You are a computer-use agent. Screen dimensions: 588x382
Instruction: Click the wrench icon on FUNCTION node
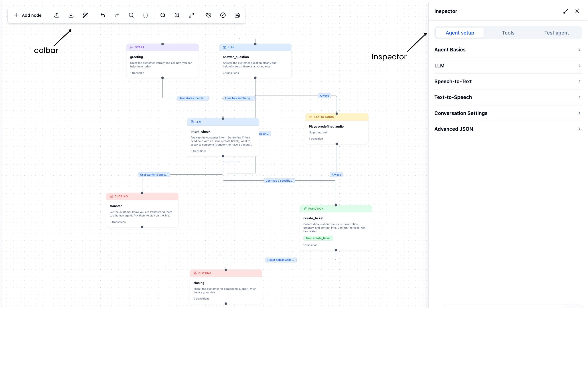305,209
